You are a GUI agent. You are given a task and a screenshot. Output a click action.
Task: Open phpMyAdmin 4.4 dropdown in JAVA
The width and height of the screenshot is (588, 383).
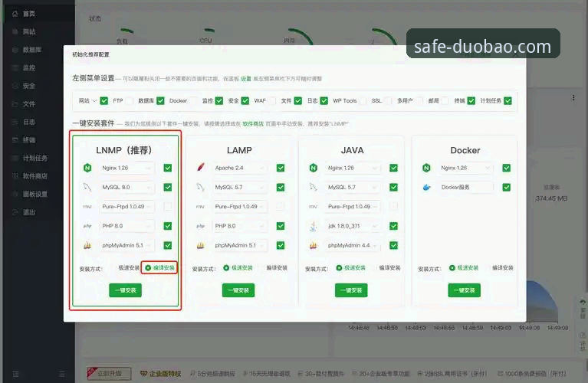point(352,245)
